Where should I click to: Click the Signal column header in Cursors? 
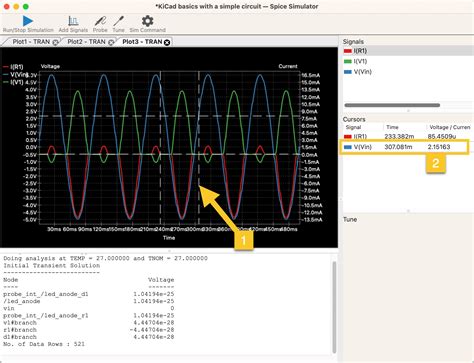click(x=353, y=127)
